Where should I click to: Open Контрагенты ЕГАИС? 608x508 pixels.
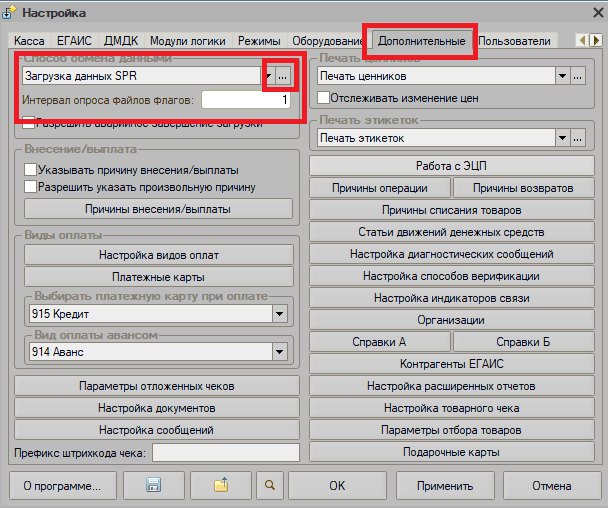451,364
